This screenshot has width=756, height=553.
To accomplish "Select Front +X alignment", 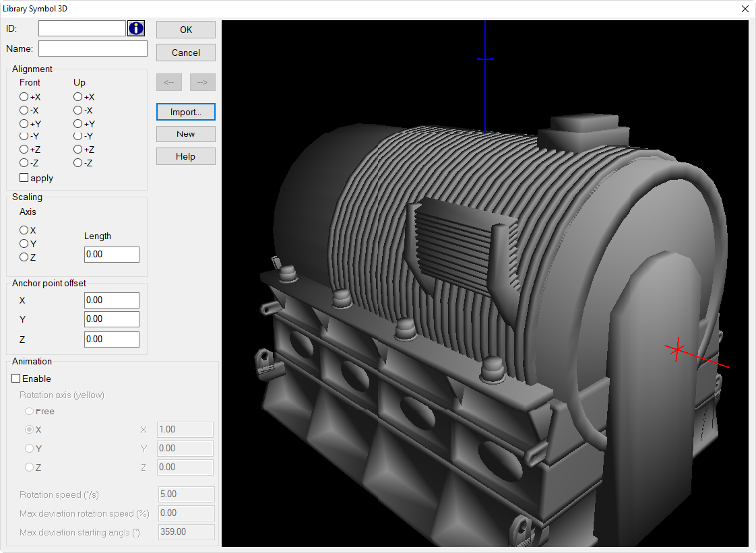I will tap(24, 97).
